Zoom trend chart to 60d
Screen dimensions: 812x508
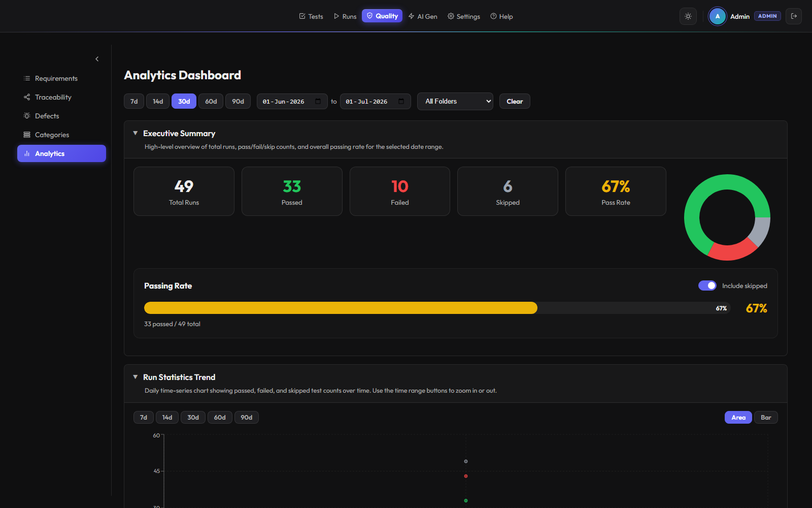pyautogui.click(x=220, y=418)
